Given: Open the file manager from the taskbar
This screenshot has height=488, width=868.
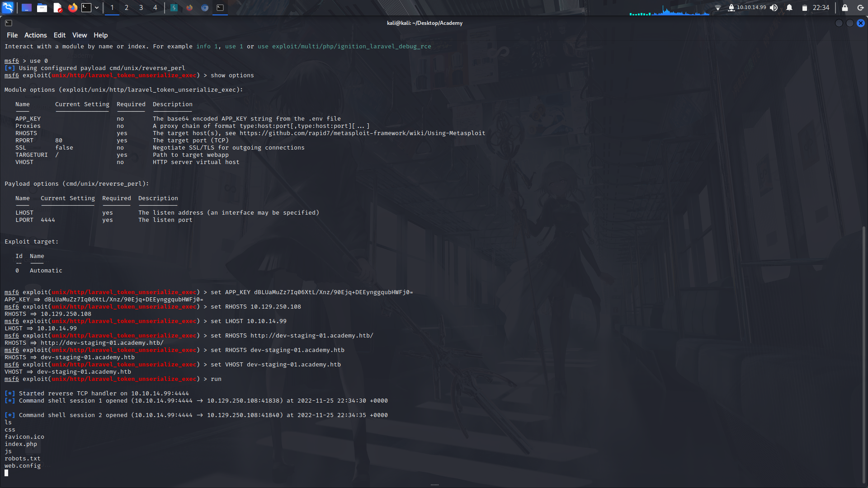Looking at the screenshot, I should tap(42, 8).
